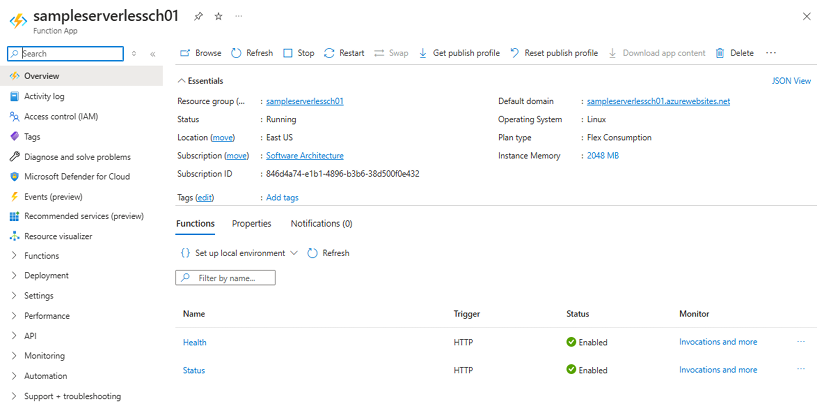The width and height of the screenshot is (823, 413).
Task: Open the Set up local environment dropdown
Action: click(239, 253)
